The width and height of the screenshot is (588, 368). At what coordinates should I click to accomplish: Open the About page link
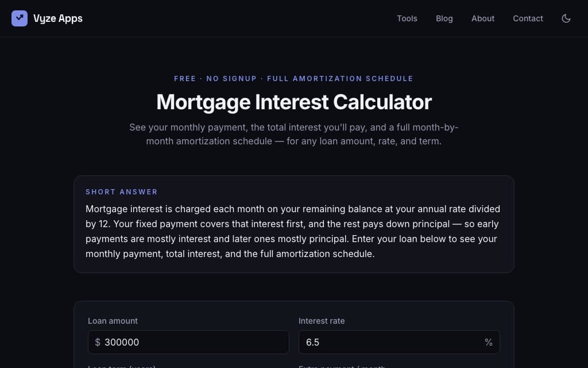[482, 18]
